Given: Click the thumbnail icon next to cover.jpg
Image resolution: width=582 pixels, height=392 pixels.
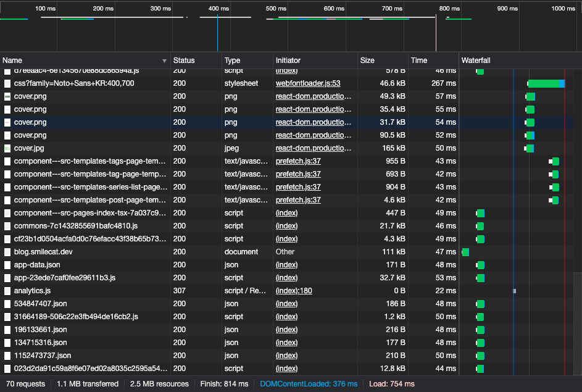Looking at the screenshot, I should (7, 148).
